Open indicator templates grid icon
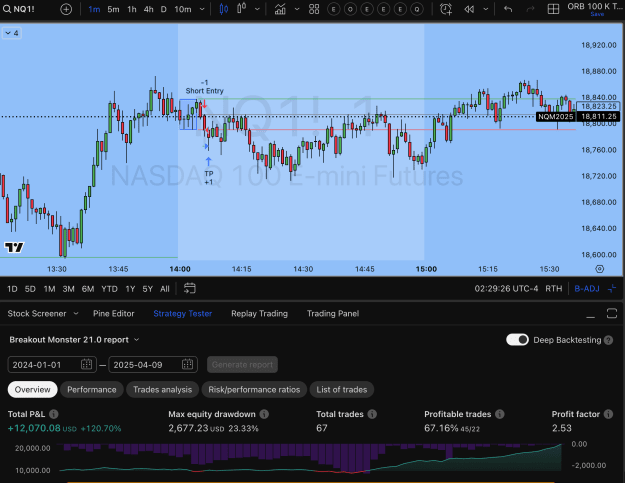The width and height of the screenshot is (625, 483). coord(314,9)
